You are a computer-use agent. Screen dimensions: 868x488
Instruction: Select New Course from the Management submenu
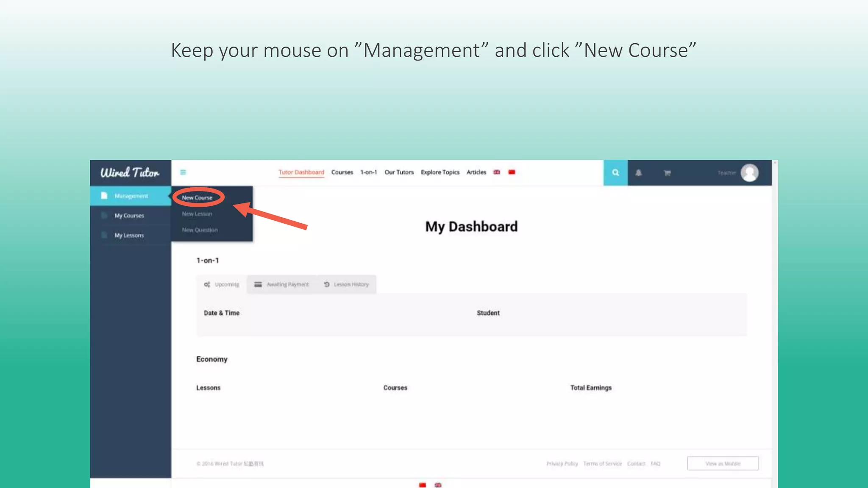point(197,197)
